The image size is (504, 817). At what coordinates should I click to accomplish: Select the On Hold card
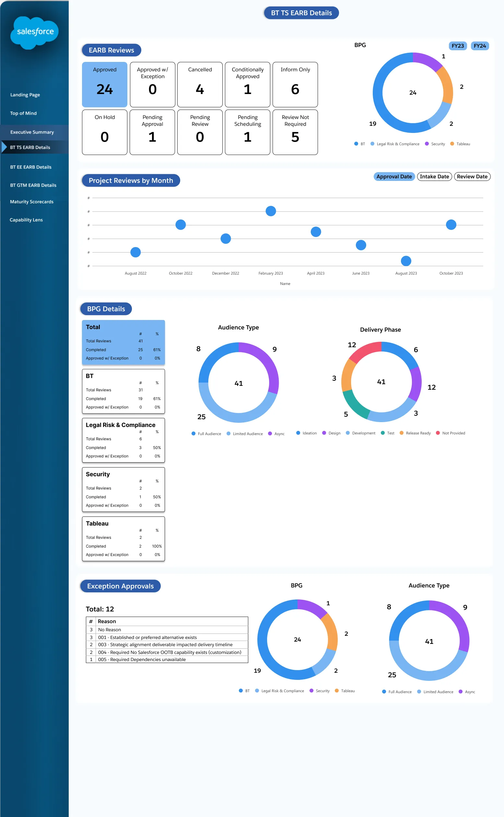tap(105, 132)
